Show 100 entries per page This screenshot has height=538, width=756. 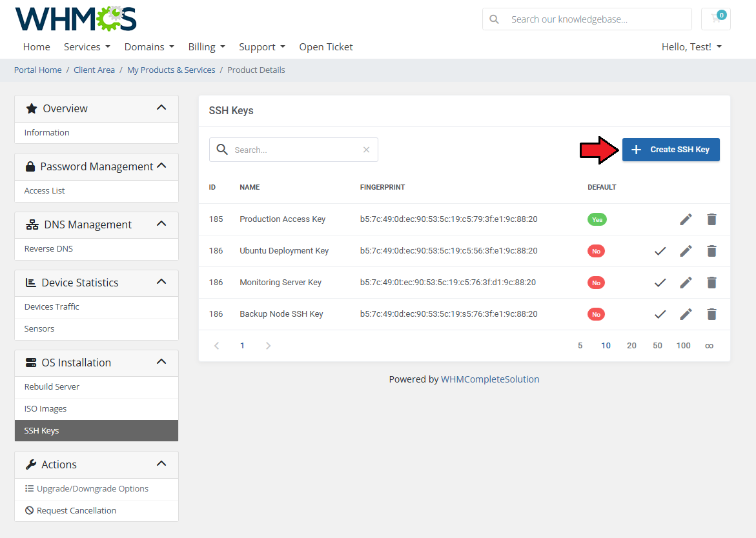683,345
